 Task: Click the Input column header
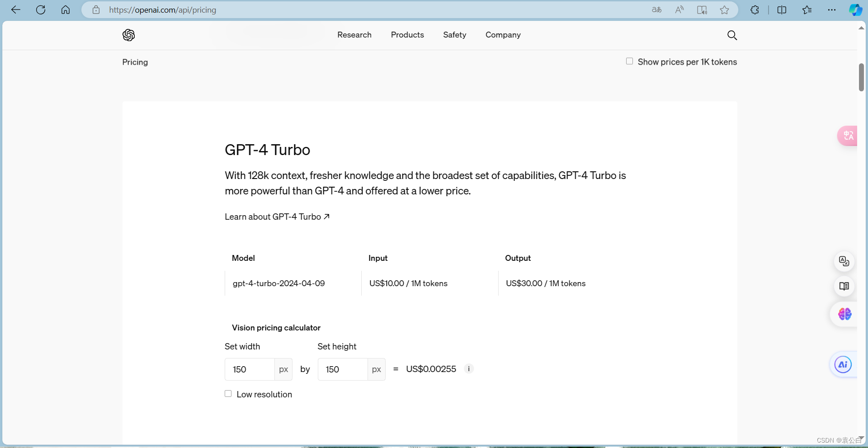coord(378,258)
